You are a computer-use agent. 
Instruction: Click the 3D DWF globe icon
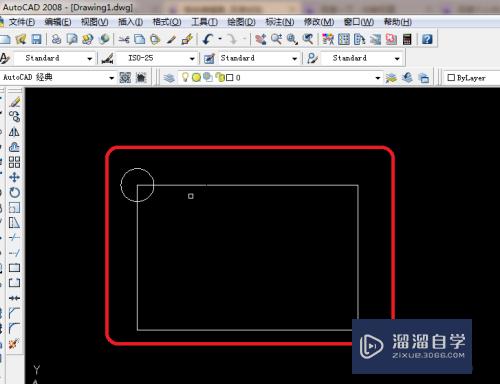(104, 39)
